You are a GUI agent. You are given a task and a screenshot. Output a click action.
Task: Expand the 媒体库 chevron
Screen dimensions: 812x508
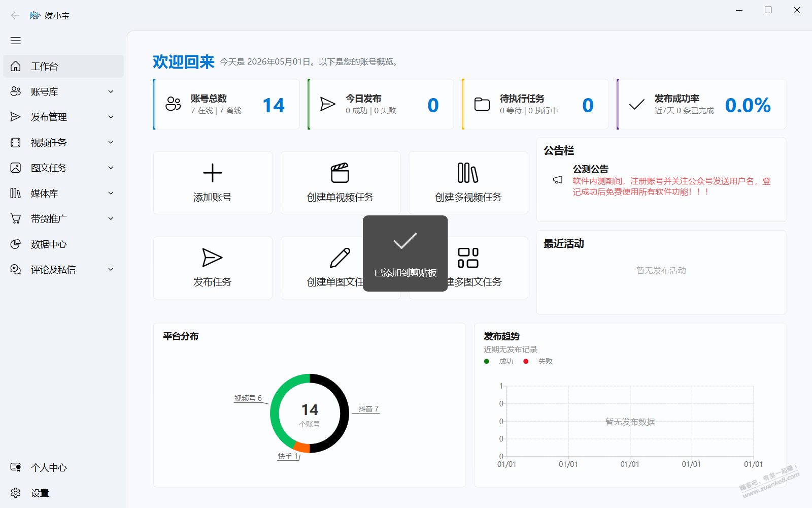pyautogui.click(x=111, y=193)
